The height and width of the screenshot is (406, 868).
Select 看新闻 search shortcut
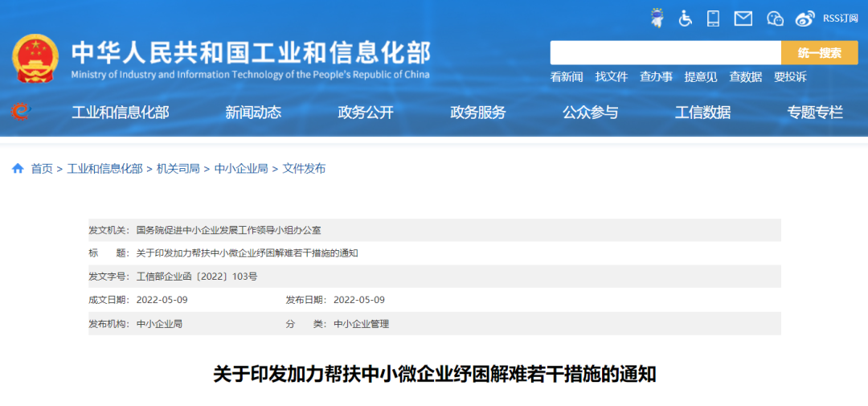tap(567, 77)
